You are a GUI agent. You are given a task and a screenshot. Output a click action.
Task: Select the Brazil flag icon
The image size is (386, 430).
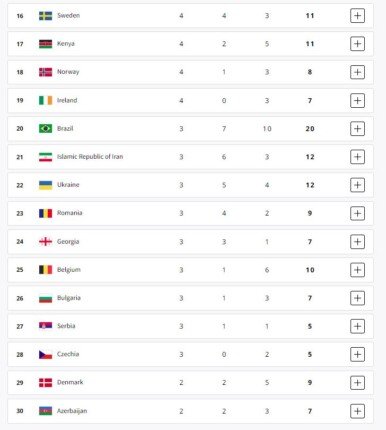(x=45, y=128)
